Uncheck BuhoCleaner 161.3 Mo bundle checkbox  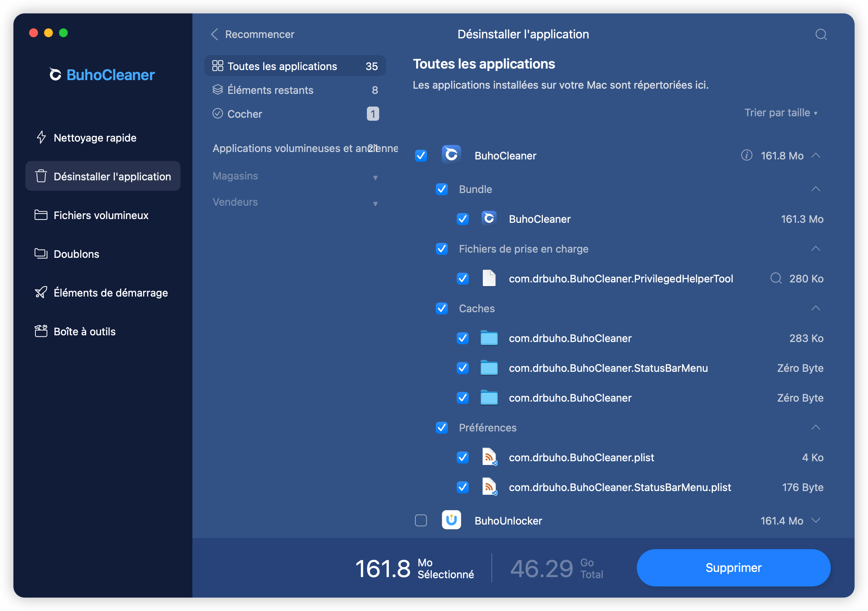[x=462, y=219]
